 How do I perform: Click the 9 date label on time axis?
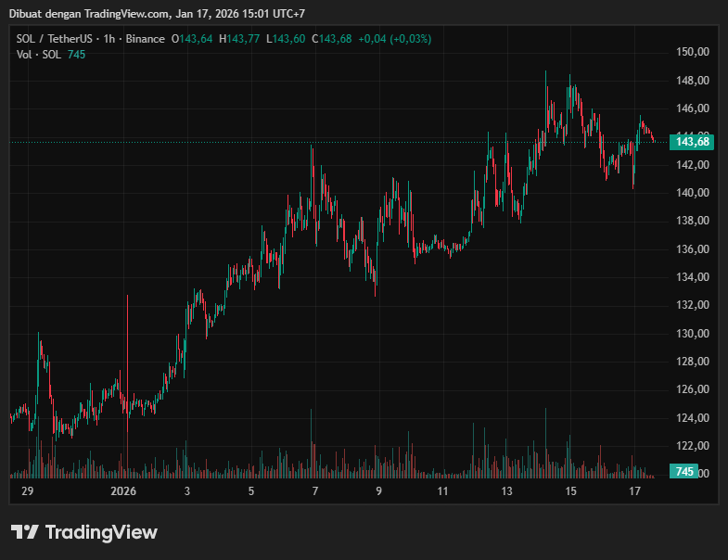(x=379, y=491)
